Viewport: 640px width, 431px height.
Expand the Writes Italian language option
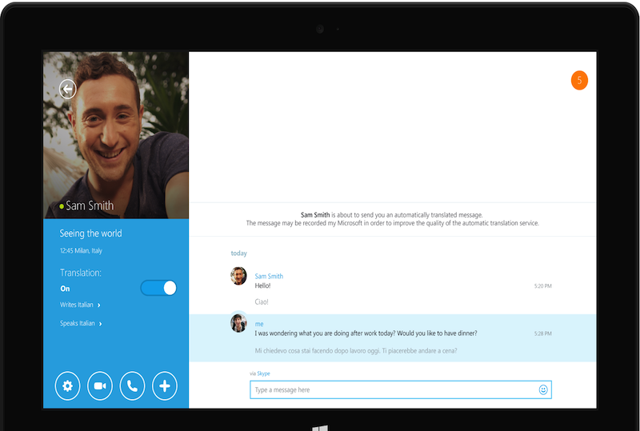tap(80, 305)
